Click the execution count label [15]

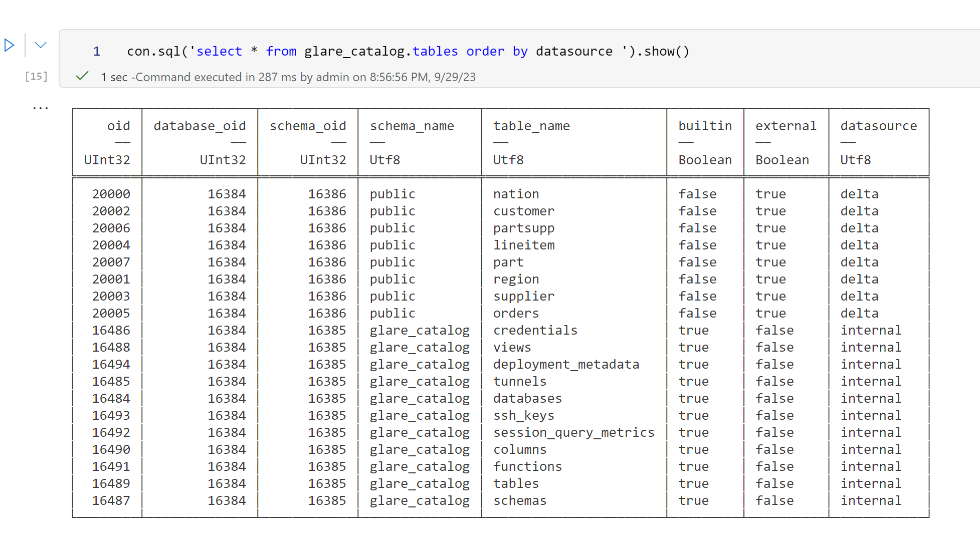pyautogui.click(x=36, y=76)
